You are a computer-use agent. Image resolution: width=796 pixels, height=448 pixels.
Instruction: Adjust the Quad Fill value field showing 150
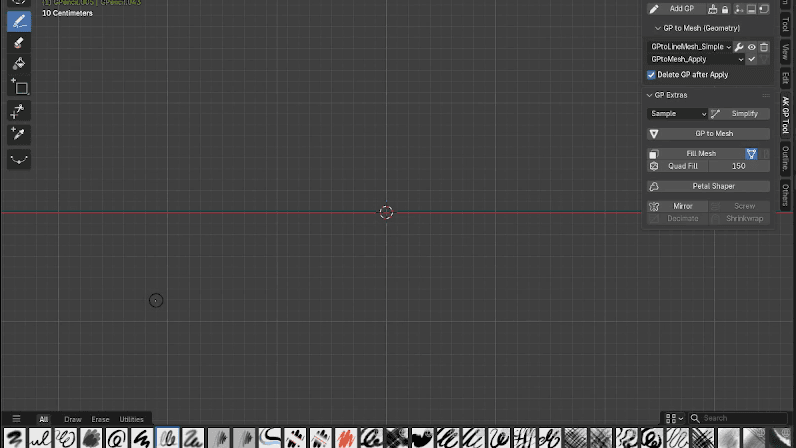coord(739,166)
